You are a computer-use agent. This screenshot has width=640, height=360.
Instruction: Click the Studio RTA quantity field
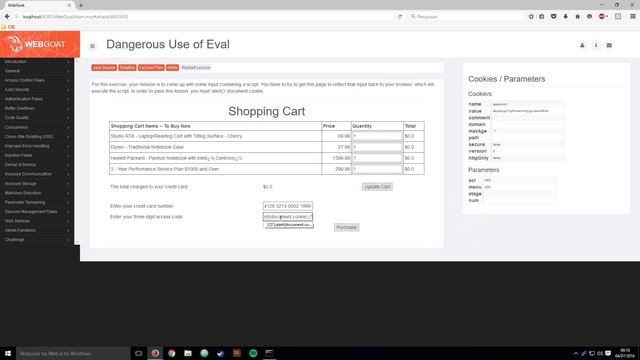click(x=377, y=136)
